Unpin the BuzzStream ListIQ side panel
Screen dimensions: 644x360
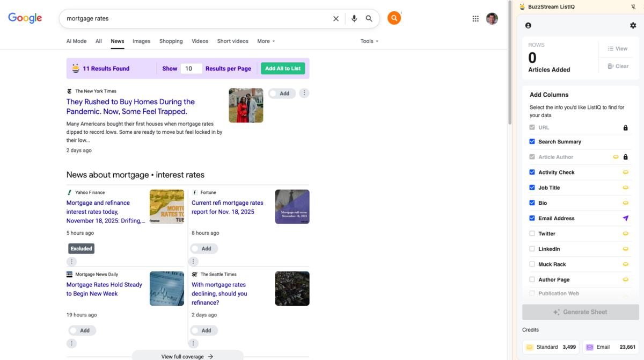[633, 7]
